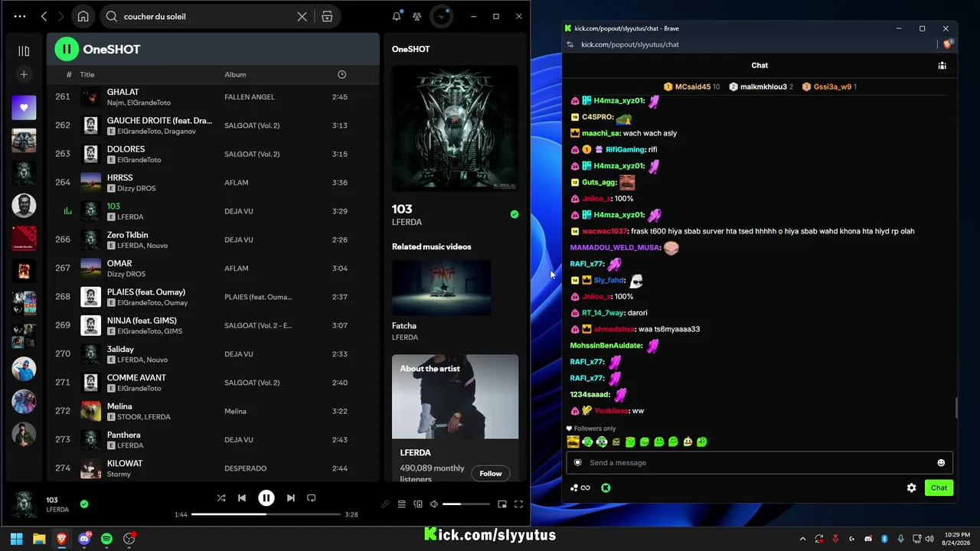Viewport: 980px width, 551px height.
Task: Open top gifter MCsaid45 on the leaderboard
Action: point(691,87)
